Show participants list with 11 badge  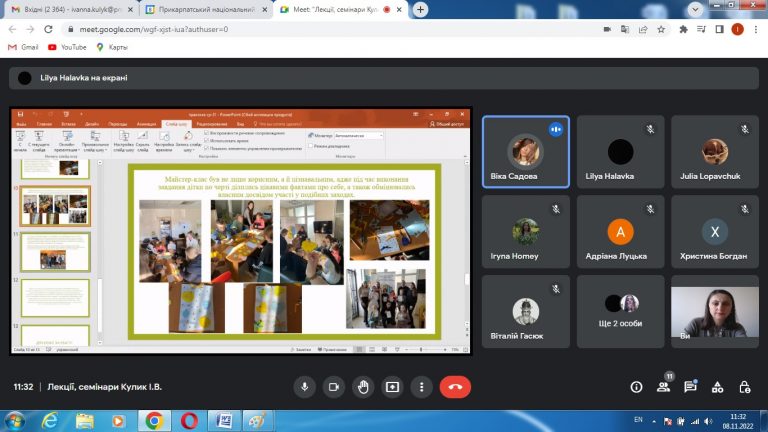tap(664, 386)
